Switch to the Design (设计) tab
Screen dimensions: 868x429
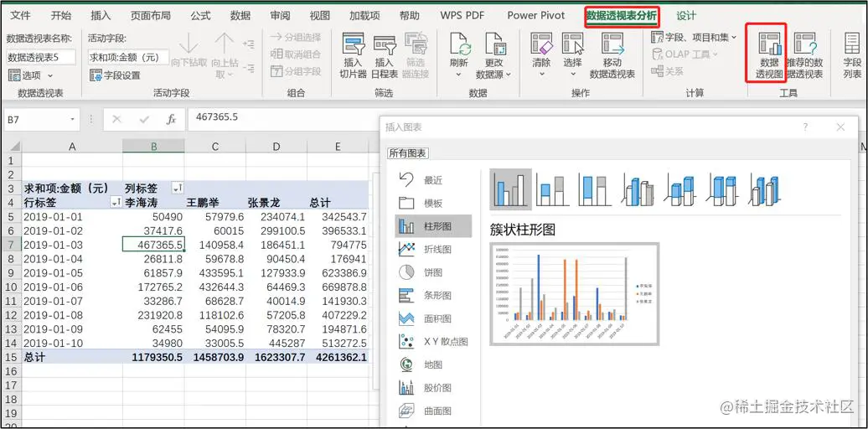[686, 15]
